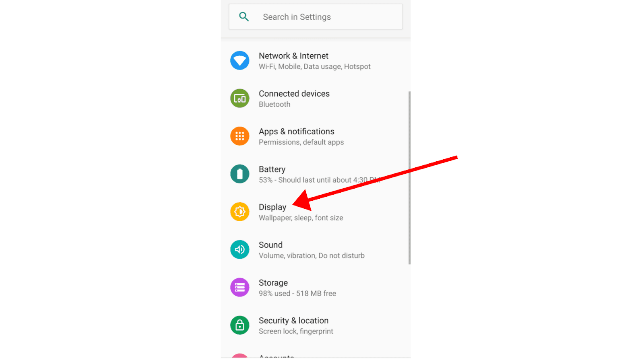
Task: Tap the Apps & notifications grid icon
Action: click(240, 136)
